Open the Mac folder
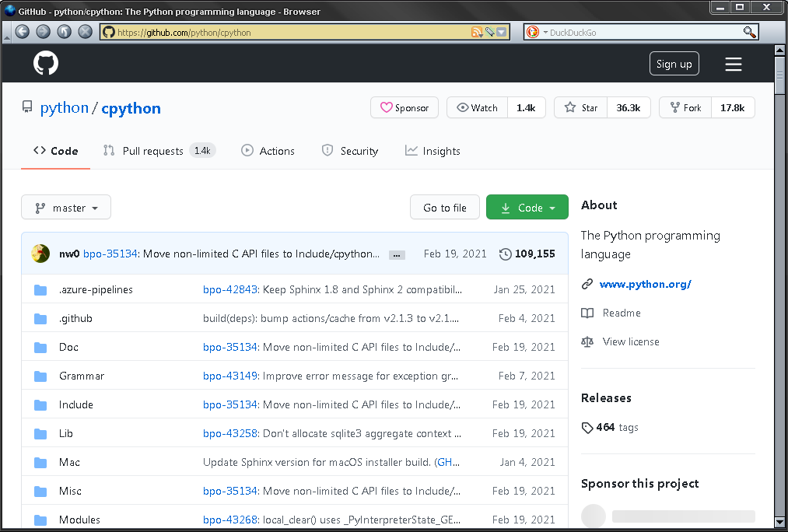Image resolution: width=788 pixels, height=532 pixels. click(69, 462)
